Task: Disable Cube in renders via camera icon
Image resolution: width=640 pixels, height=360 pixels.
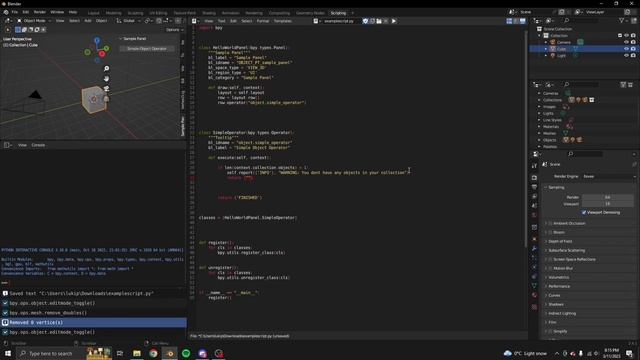Action: pyautogui.click(x=633, y=49)
